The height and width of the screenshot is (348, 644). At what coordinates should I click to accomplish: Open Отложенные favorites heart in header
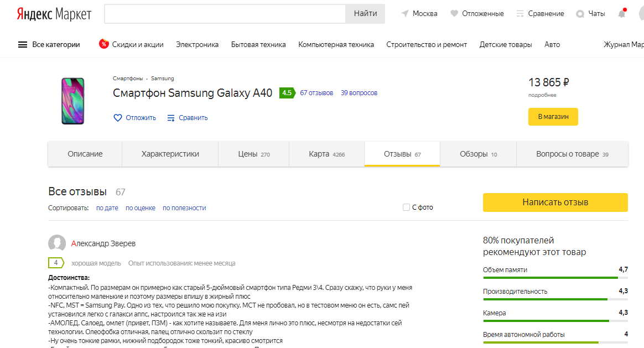[x=454, y=14]
